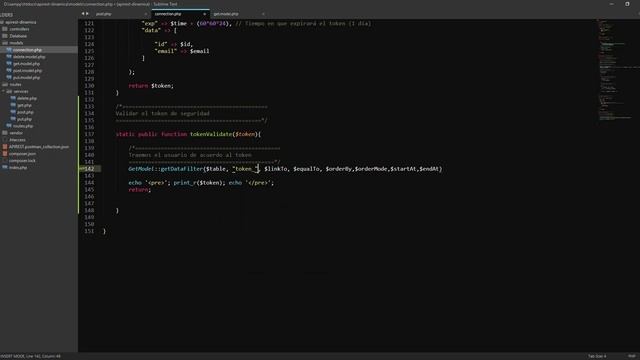Viewport: 640px width, 360px height.
Task: Open routes.php file icon in sidebar
Action: pos(9,126)
